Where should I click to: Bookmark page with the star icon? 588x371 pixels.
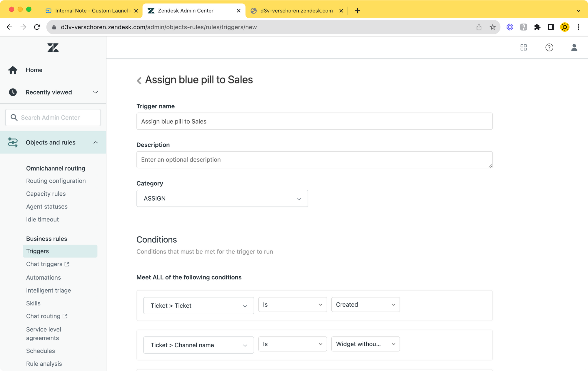(x=492, y=27)
